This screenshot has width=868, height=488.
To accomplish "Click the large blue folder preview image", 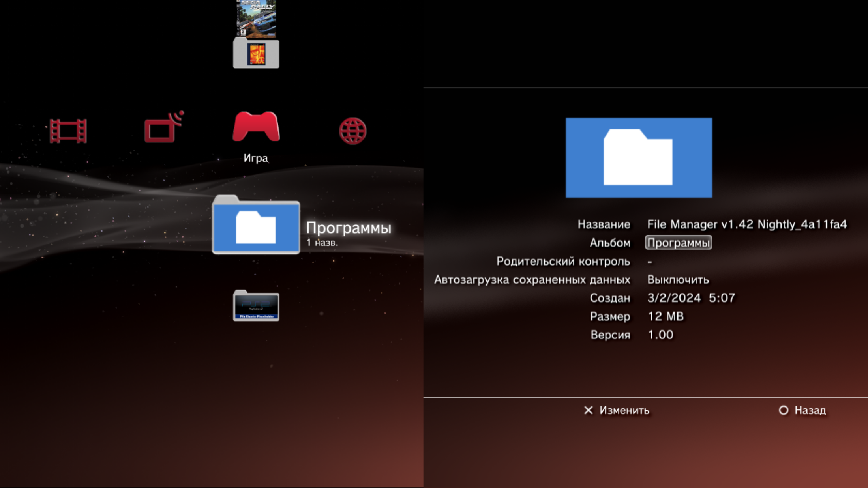I will (x=639, y=157).
